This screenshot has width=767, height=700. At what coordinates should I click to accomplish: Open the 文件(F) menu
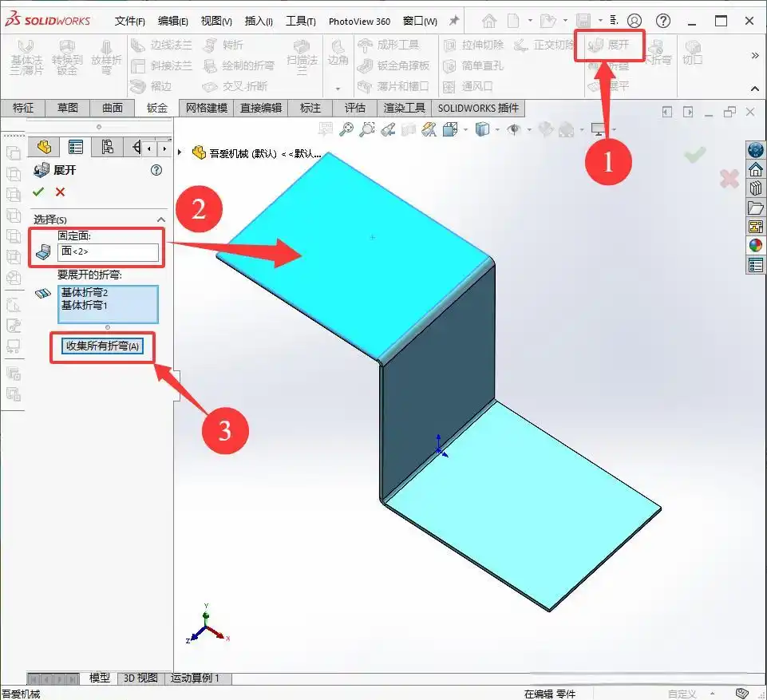tap(129, 21)
